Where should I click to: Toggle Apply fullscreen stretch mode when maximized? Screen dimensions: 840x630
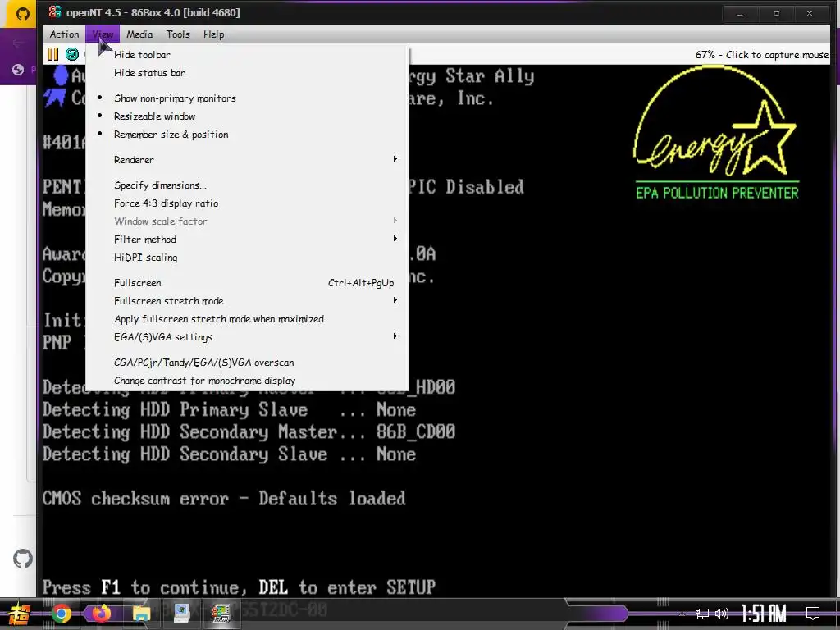[x=247, y=319]
